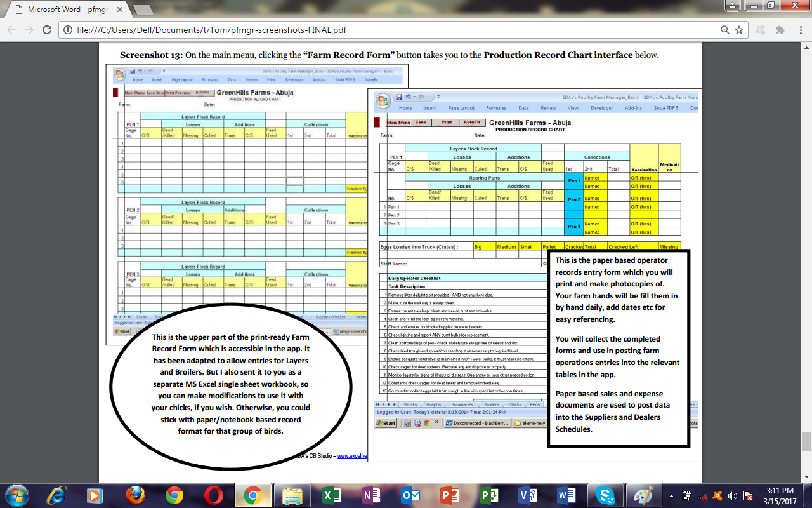Screen dimensions: 812x508
Task: Open a new tab
Action: pyautogui.click(x=143, y=10)
